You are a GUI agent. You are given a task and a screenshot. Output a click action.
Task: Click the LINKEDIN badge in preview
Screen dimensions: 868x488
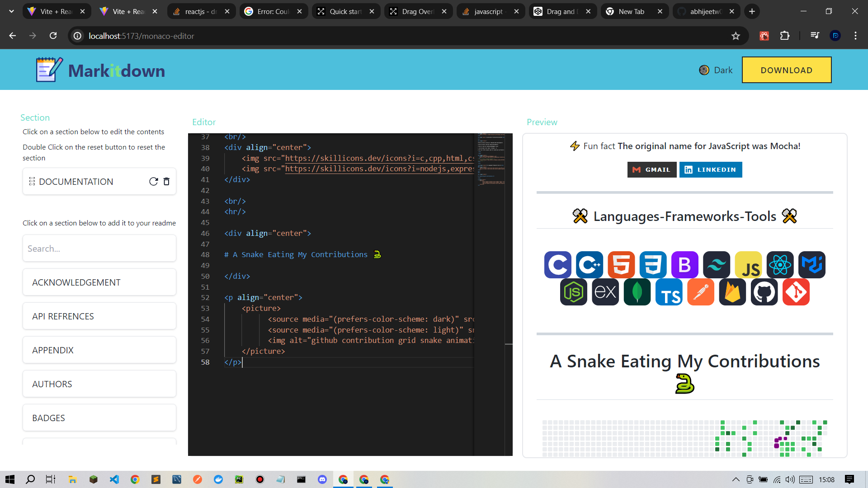(710, 169)
